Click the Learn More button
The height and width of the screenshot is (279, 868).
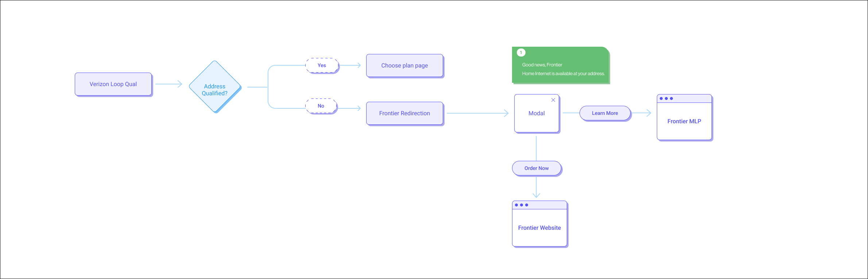(x=605, y=113)
